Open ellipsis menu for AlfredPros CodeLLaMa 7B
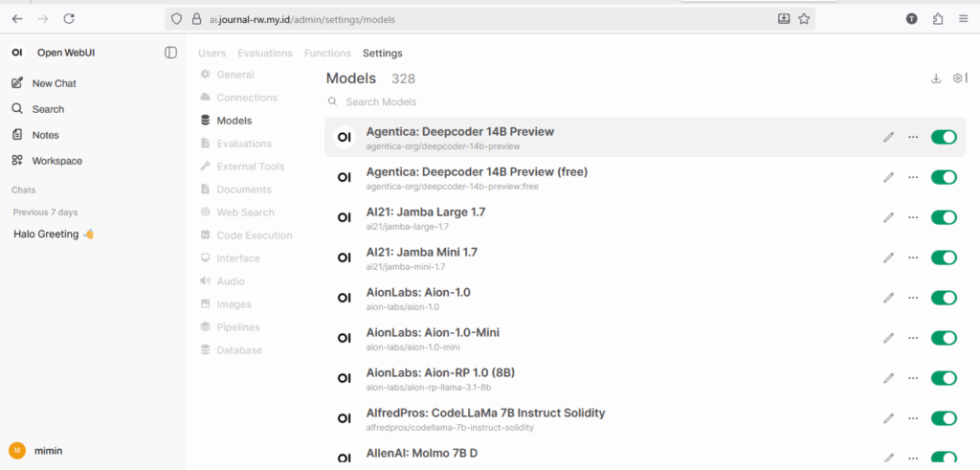Viewport: 980px width, 470px height. 913,418
